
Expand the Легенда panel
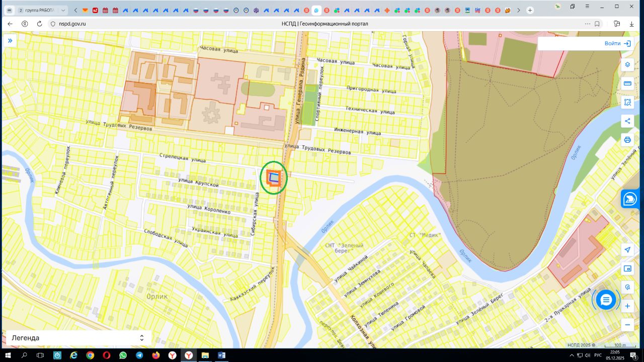pyautogui.click(x=141, y=338)
